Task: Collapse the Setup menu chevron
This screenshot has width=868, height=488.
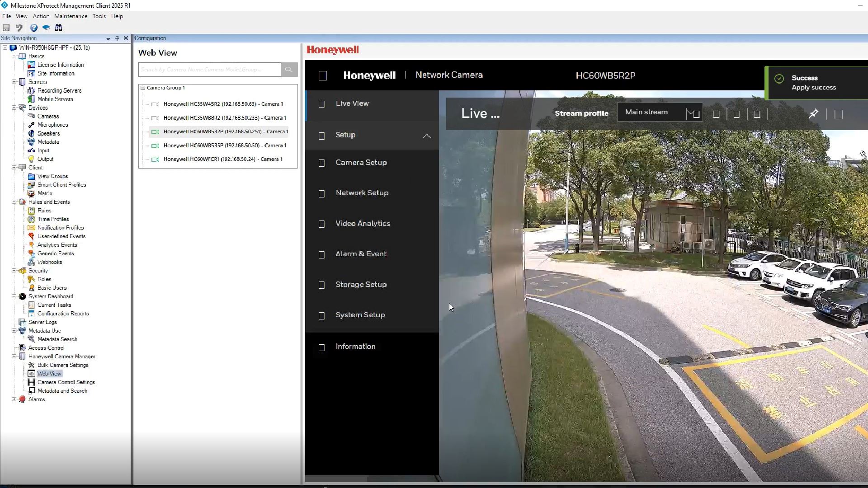Action: point(427,136)
